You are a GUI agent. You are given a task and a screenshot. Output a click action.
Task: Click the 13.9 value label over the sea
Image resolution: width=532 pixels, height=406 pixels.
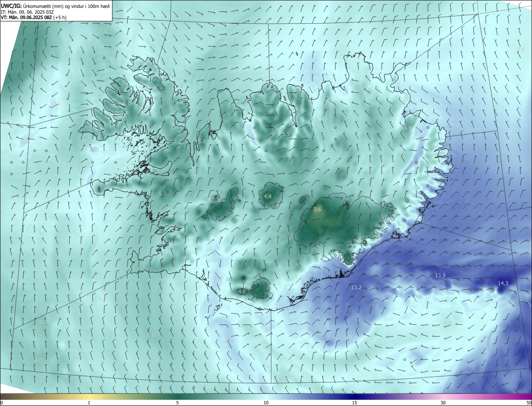(440, 276)
